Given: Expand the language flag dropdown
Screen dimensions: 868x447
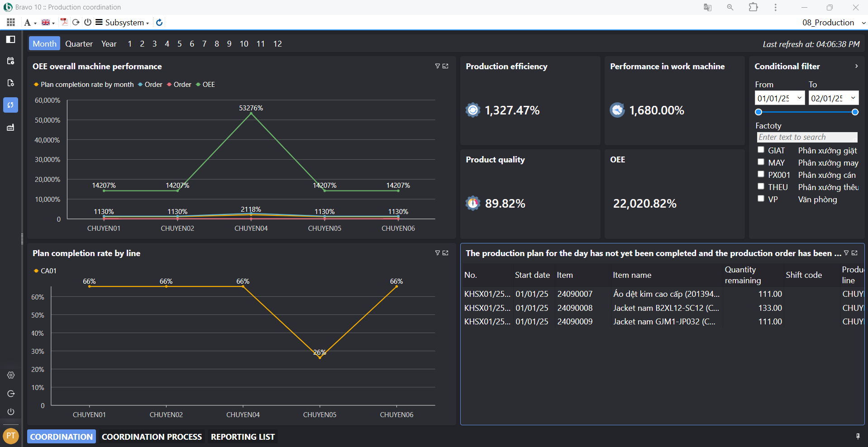Looking at the screenshot, I should click(48, 22).
